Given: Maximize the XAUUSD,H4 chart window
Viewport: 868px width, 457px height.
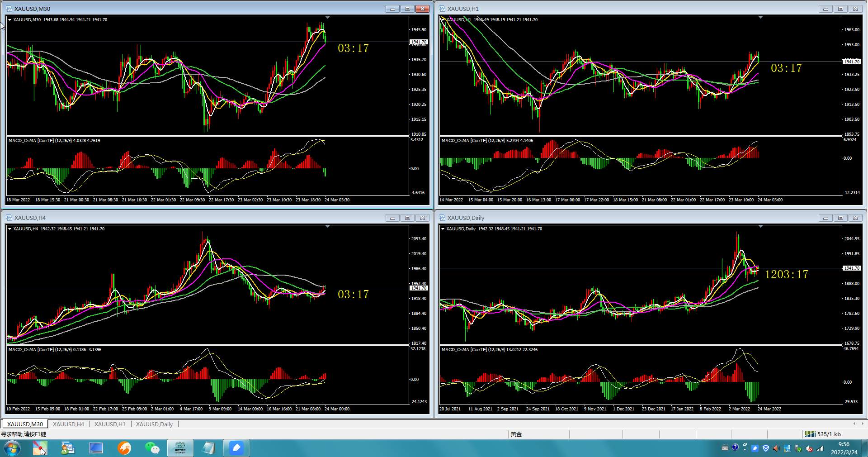Looking at the screenshot, I should pos(407,218).
